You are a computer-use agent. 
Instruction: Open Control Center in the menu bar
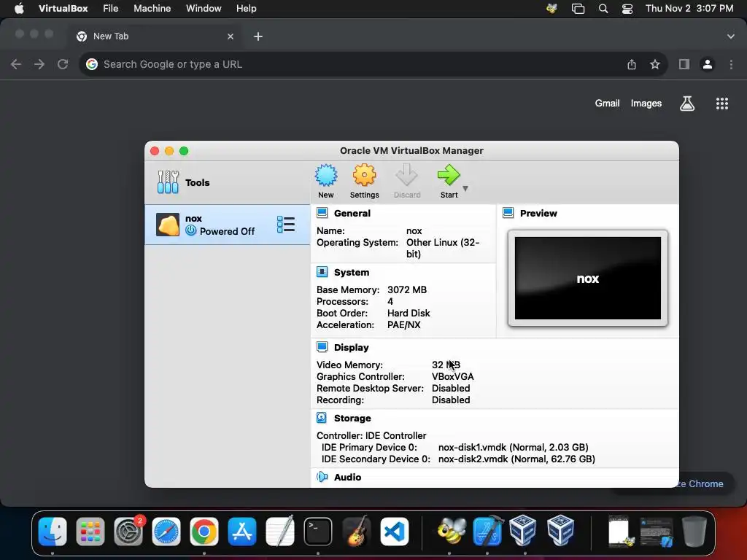pos(627,9)
